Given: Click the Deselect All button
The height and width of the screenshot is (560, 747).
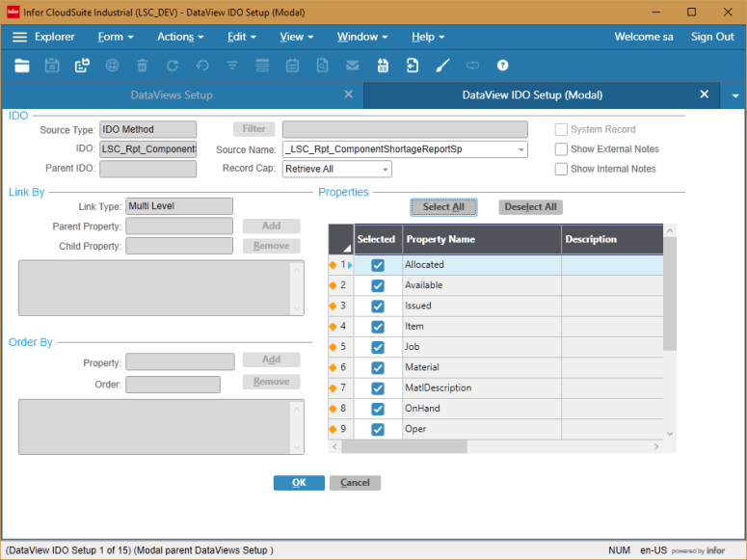Looking at the screenshot, I should click(x=530, y=207).
